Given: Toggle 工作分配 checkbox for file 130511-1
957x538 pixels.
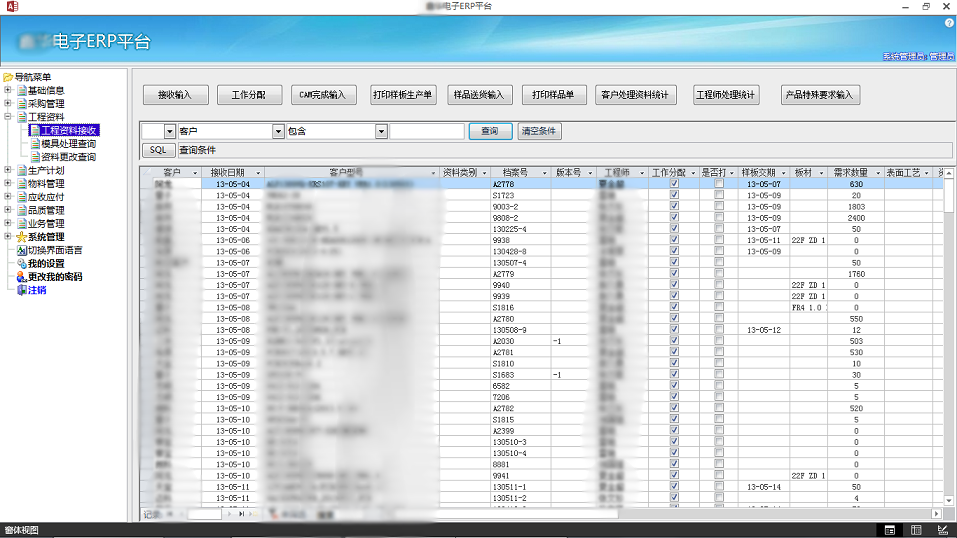Looking at the screenshot, I should 674,486.
